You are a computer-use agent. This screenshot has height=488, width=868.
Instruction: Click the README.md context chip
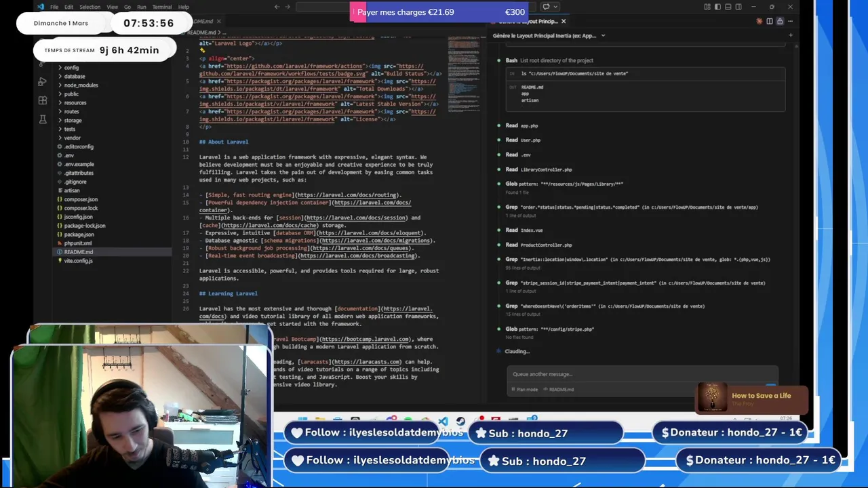coord(558,390)
